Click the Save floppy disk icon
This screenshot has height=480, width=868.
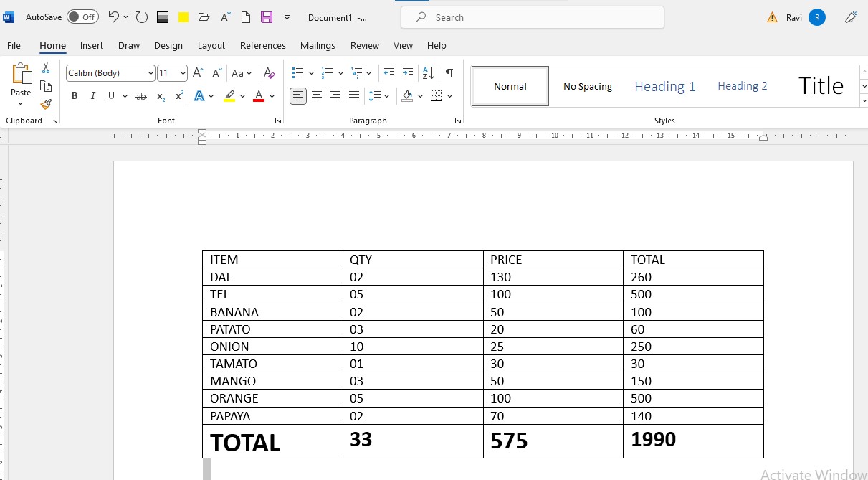(267, 17)
